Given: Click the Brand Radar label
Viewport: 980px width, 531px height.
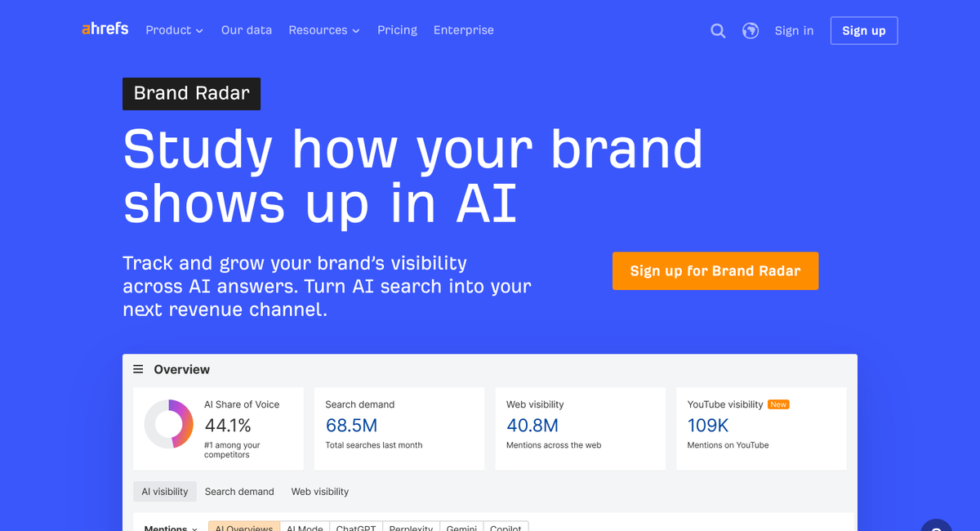Looking at the screenshot, I should (x=191, y=93).
